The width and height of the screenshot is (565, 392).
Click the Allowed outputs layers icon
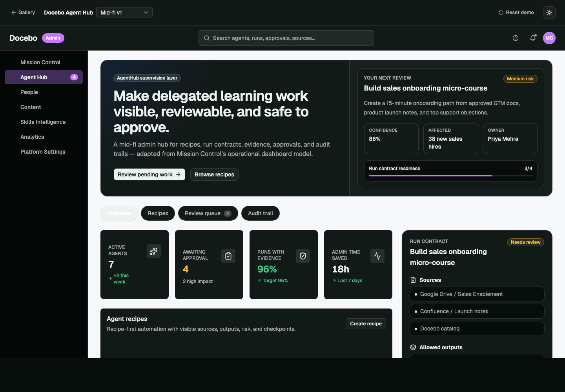(x=413, y=347)
